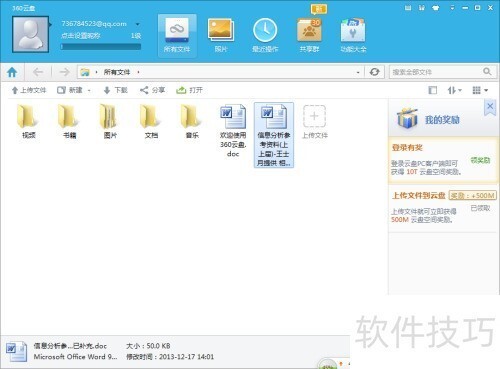Click the storage usage progress bar
This screenshot has height=369, width=500.
click(x=101, y=47)
